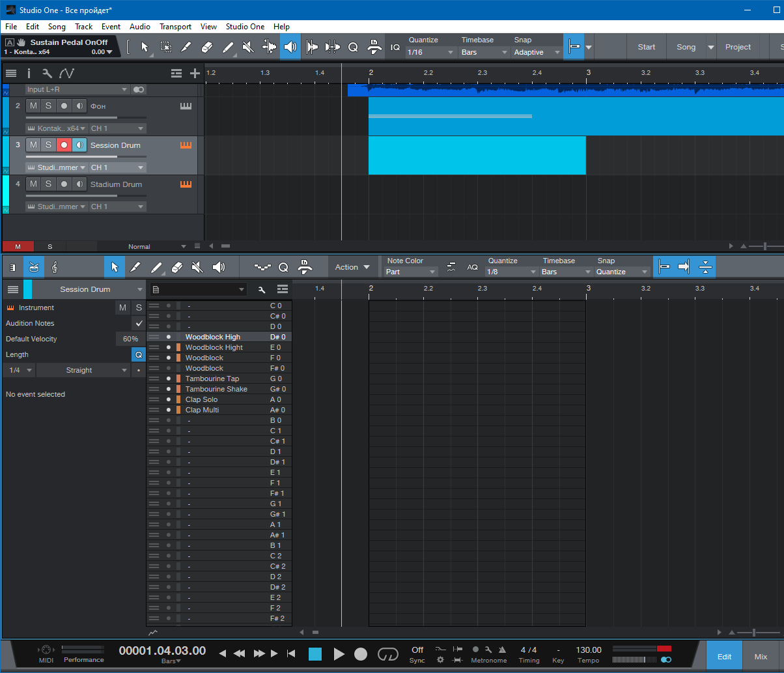Screen dimensions: 784x673
Task: Adjust the Stadium Drum track volume slider
Action: [86, 195]
